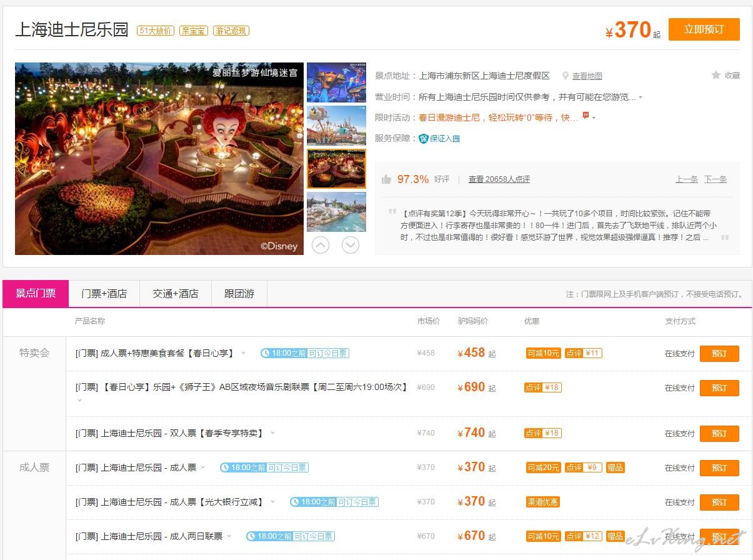The image size is (753, 560).
Task: Click 可减10元 badge on ¥670 row
Action: tap(543, 536)
